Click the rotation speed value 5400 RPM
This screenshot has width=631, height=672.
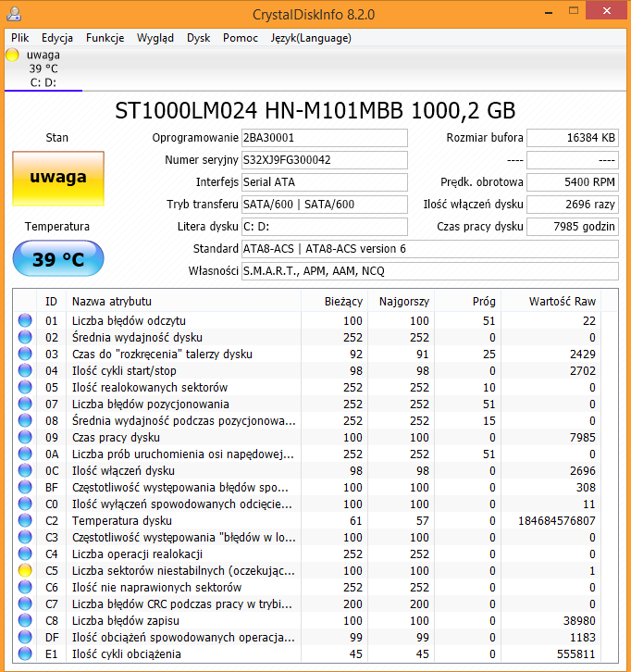pos(573,182)
